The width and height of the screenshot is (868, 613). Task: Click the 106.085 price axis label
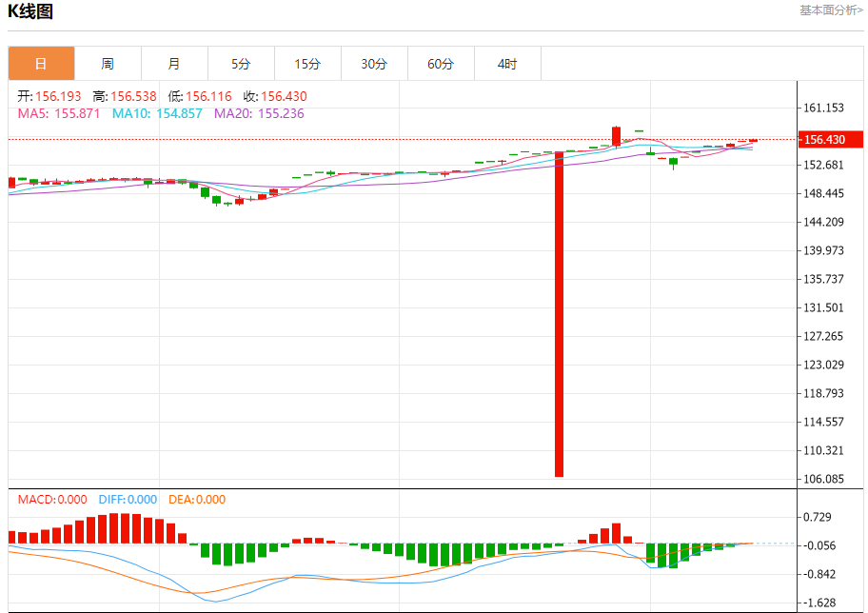pos(823,479)
